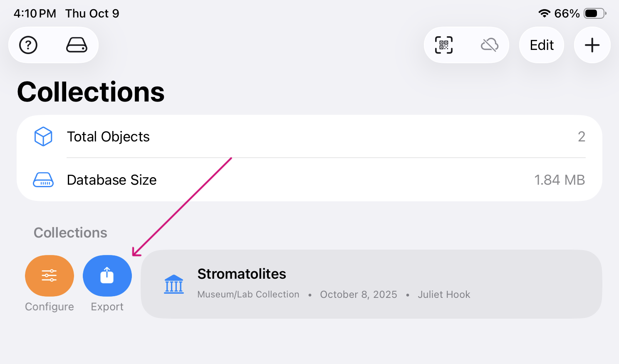Tap the Collections section header
Screen dimensions: 619x364
70,233
